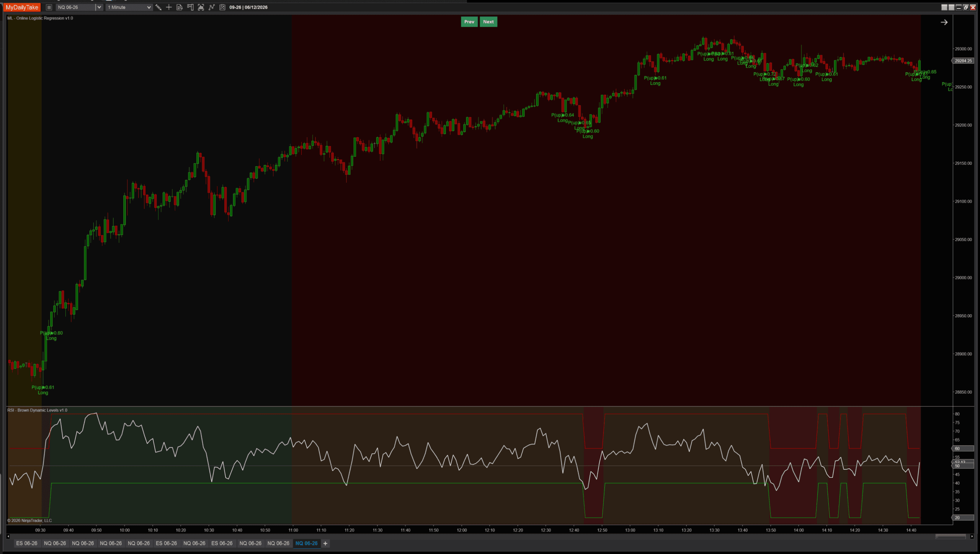Screen dimensions: 980x554
Task: Toggle the Chart Trader panel icon
Action: 190,7
